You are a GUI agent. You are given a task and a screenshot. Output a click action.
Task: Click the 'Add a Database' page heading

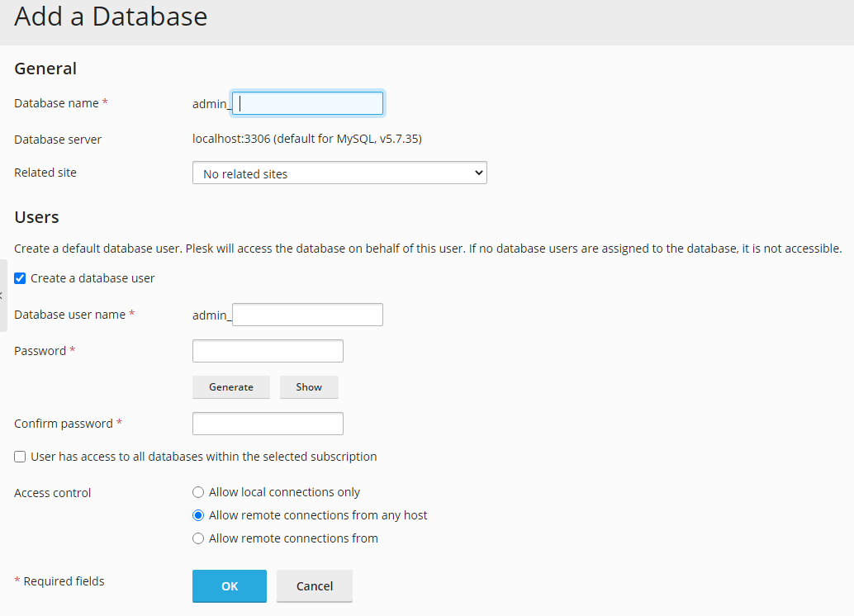point(111,17)
